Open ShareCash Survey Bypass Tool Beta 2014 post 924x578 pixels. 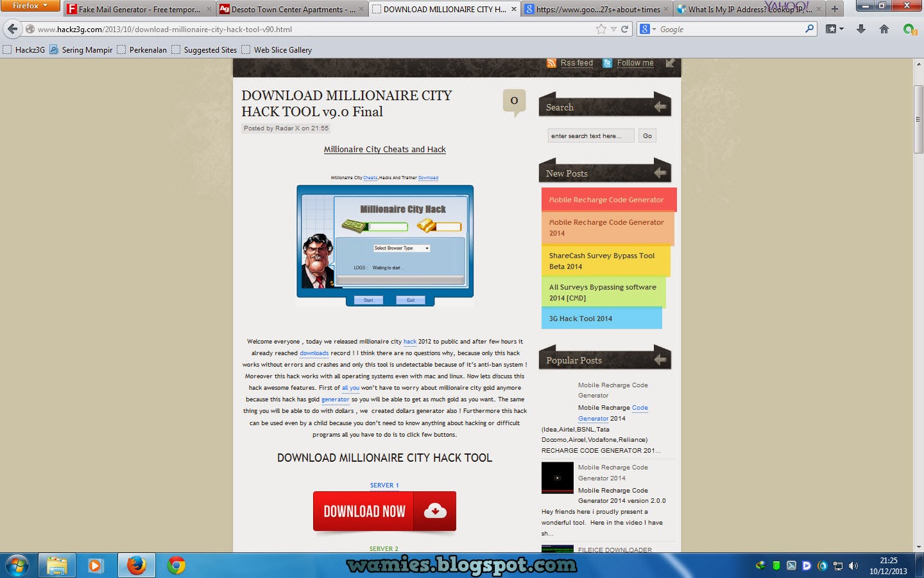pyautogui.click(x=606, y=261)
